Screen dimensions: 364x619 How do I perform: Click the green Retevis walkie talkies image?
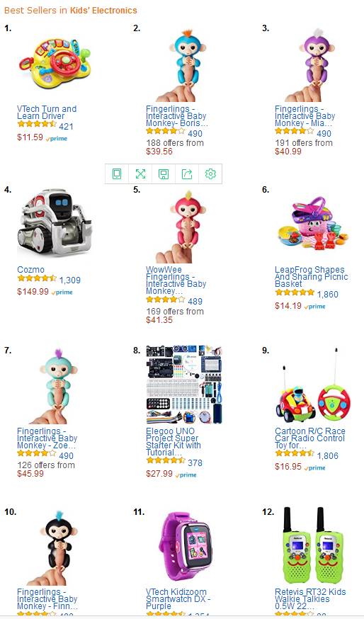[313, 546]
